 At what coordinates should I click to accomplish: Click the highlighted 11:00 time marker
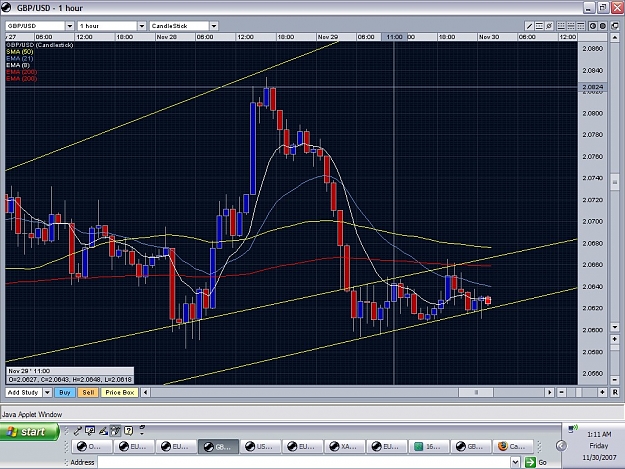pos(394,37)
